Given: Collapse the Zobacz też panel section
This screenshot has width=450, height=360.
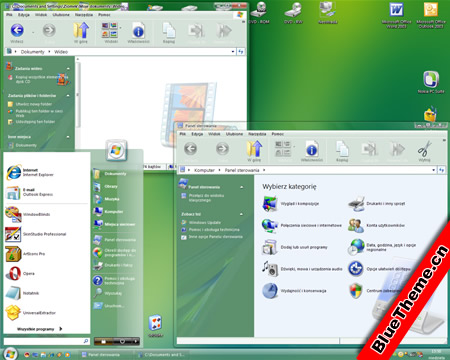Looking at the screenshot, I should click(241, 214).
